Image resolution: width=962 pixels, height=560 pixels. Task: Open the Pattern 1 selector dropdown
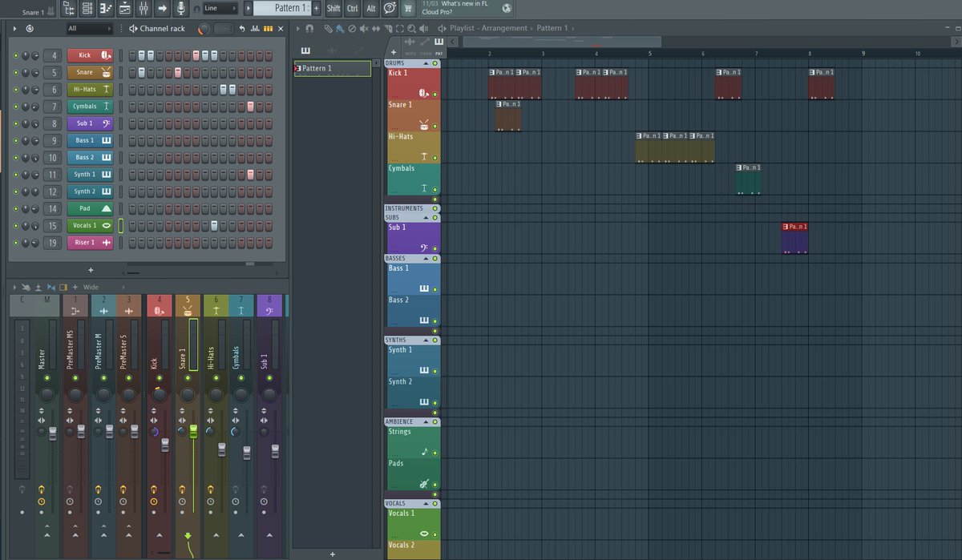point(281,8)
